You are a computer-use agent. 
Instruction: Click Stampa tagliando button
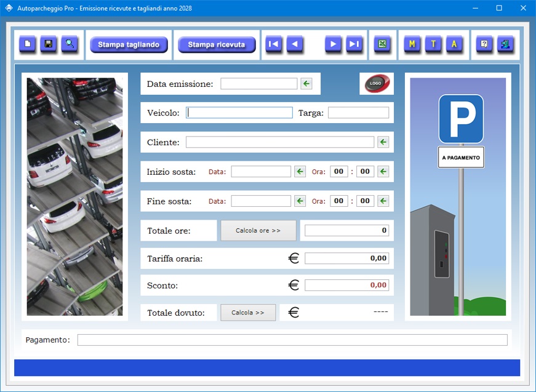click(129, 44)
